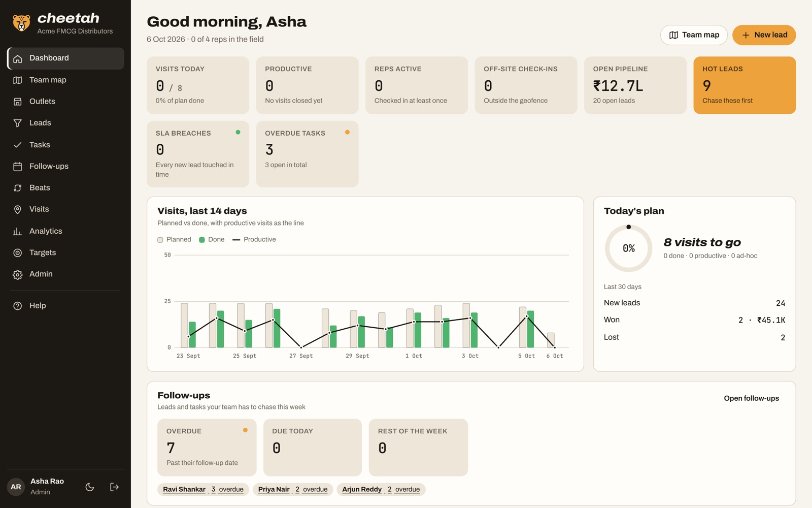The image size is (812, 508).
Task: Open the Open Pipeline ₹12.7L card
Action: [x=635, y=85]
